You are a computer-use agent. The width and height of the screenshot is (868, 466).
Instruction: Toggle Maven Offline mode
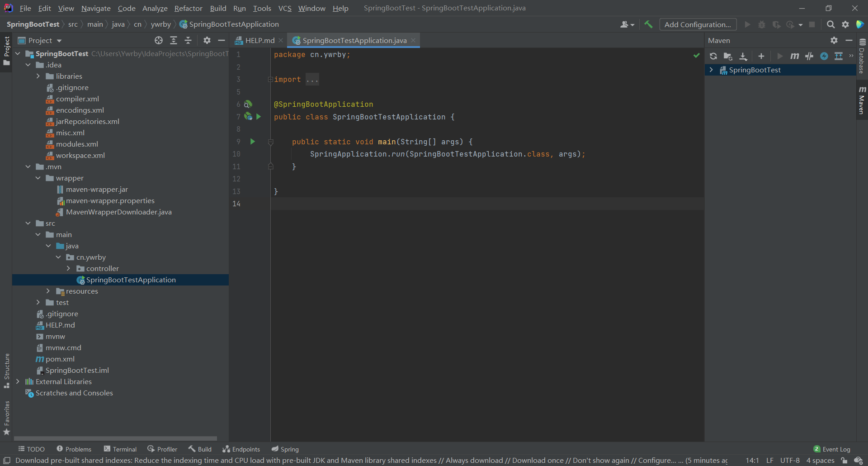pos(824,56)
